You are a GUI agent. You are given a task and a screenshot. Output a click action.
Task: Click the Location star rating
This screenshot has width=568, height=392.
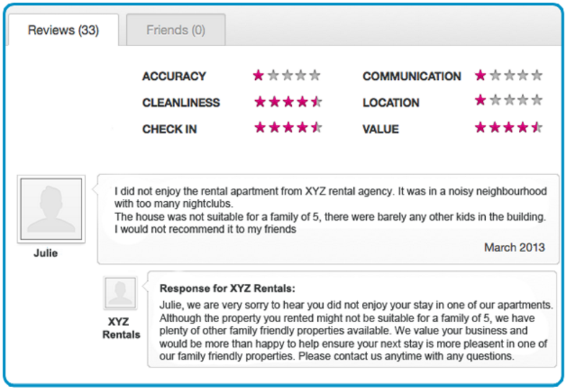[x=509, y=100]
